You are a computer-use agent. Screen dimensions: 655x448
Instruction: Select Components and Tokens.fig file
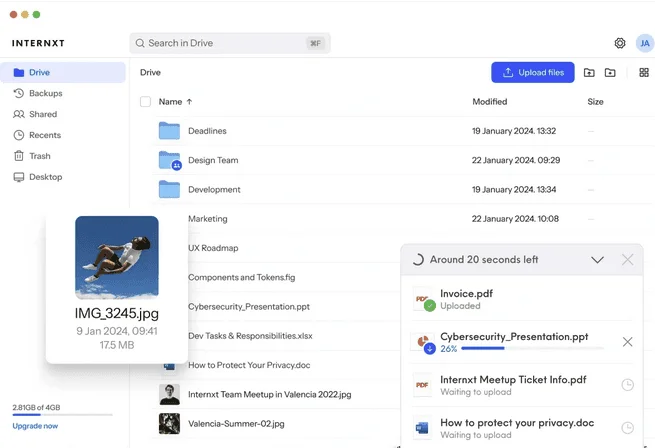click(241, 277)
